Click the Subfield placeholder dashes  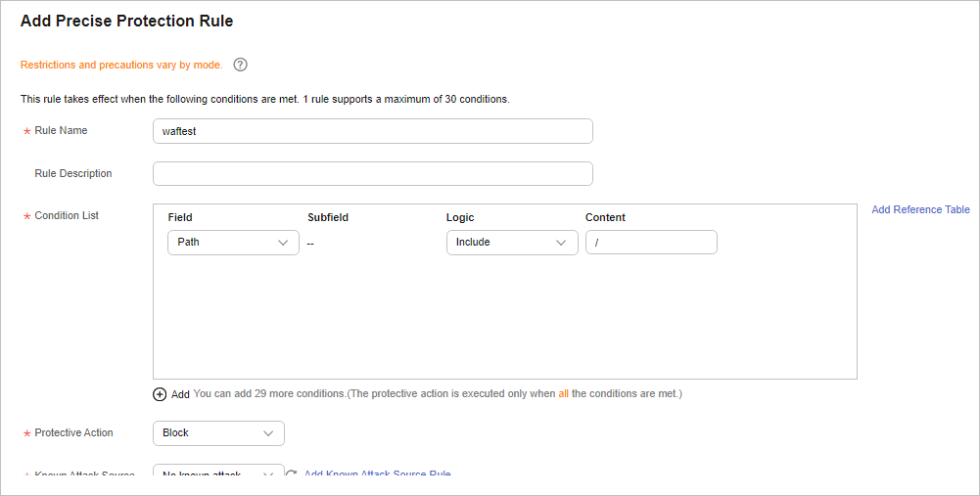310,244
